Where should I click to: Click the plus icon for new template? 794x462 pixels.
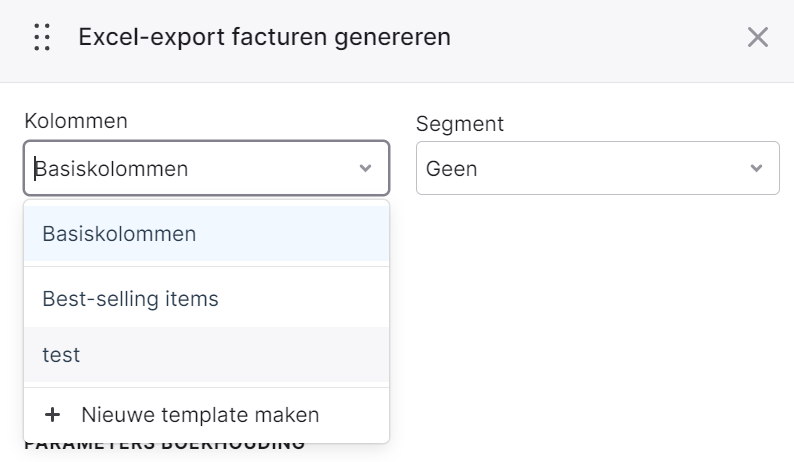pos(52,415)
